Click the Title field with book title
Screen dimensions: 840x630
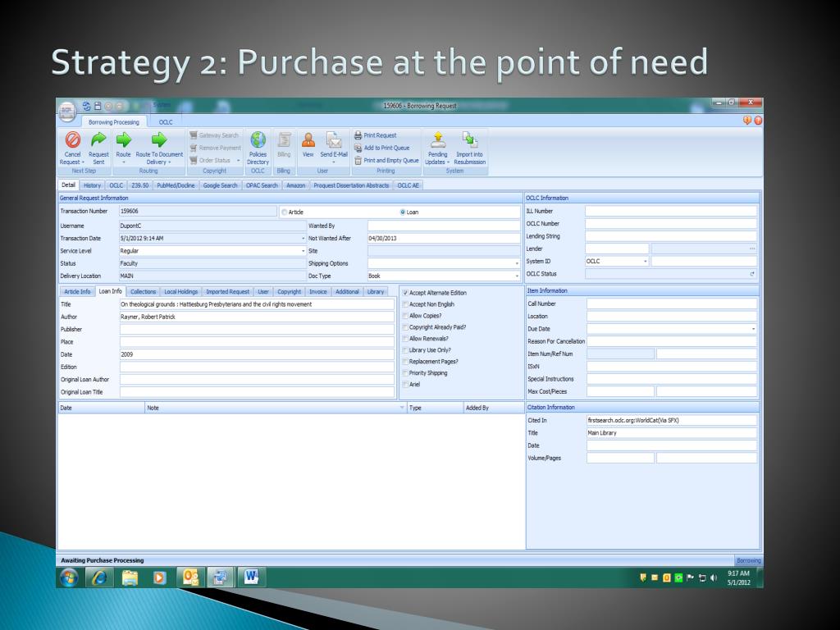click(257, 304)
